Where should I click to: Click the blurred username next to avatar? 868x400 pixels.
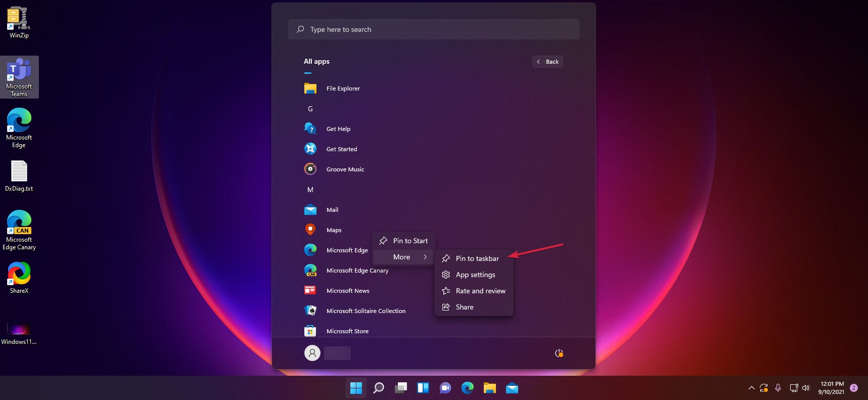pos(338,353)
